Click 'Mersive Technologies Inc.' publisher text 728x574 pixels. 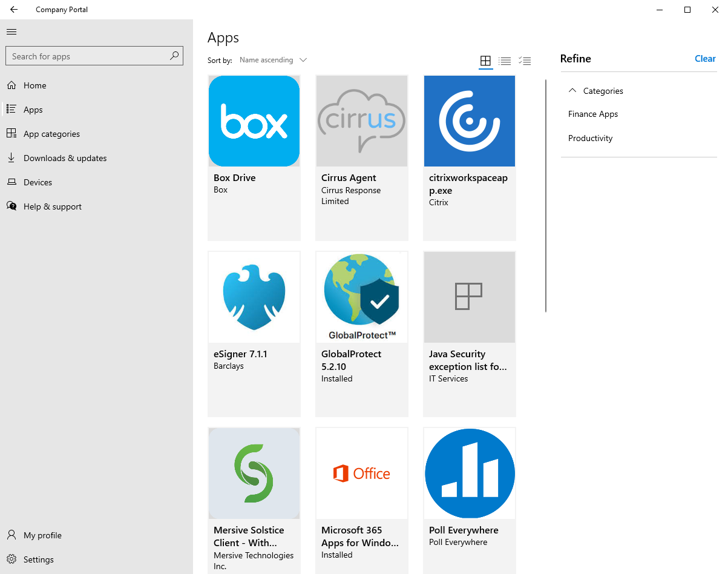[x=254, y=561]
